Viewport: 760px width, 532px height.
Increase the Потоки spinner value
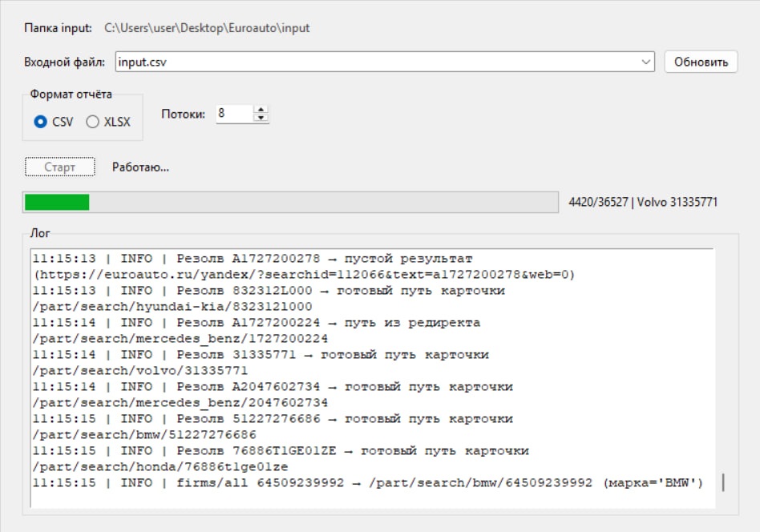261,110
